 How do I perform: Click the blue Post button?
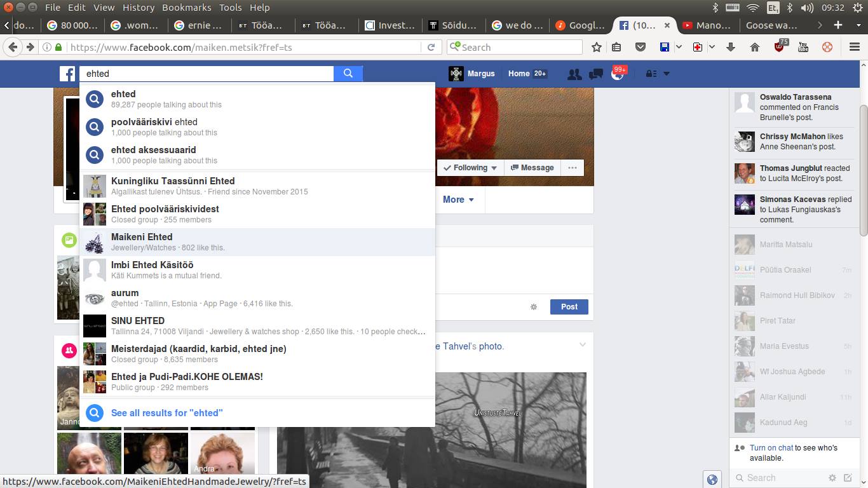[x=569, y=306]
